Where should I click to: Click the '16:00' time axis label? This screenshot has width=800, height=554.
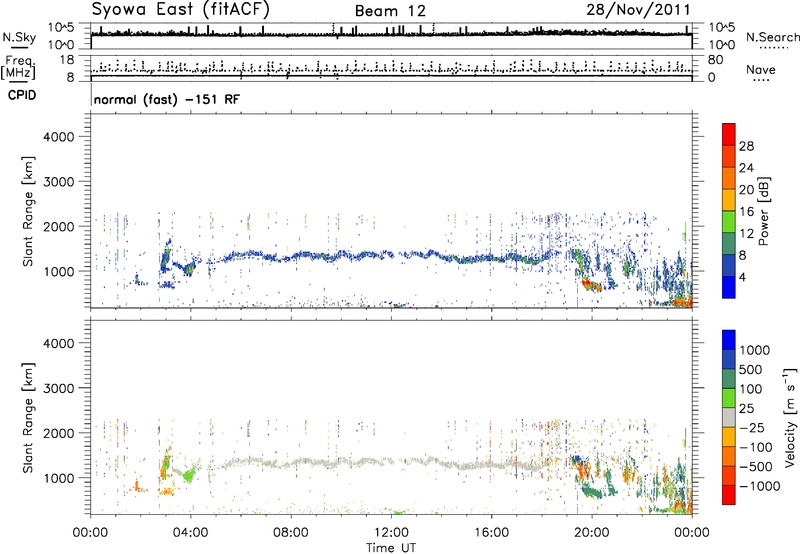pyautogui.click(x=491, y=533)
